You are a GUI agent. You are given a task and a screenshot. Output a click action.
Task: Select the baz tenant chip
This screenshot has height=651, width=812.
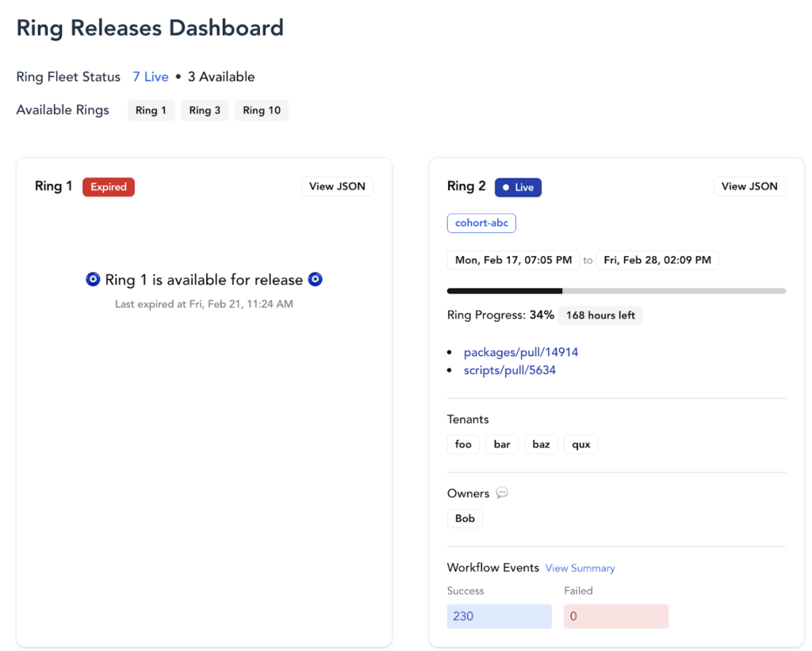541,444
